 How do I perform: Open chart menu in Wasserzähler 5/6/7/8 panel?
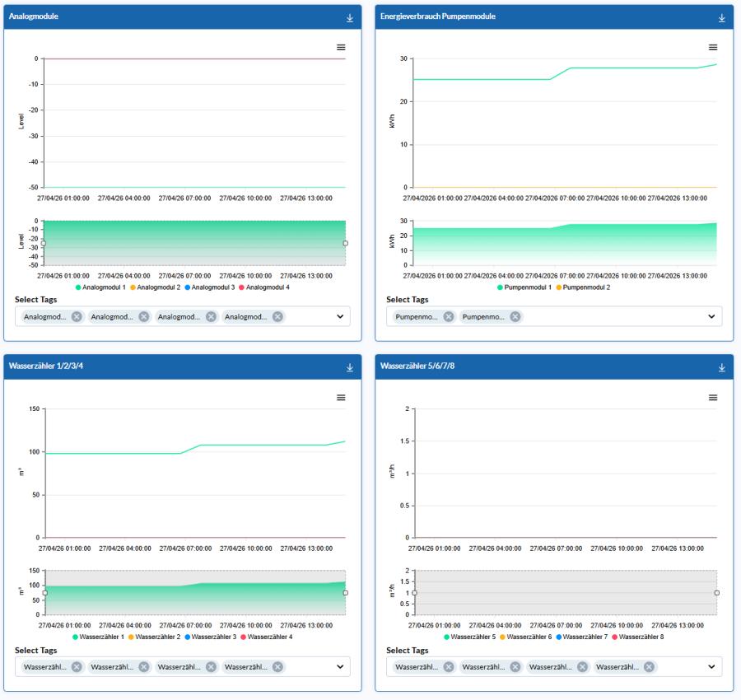713,398
